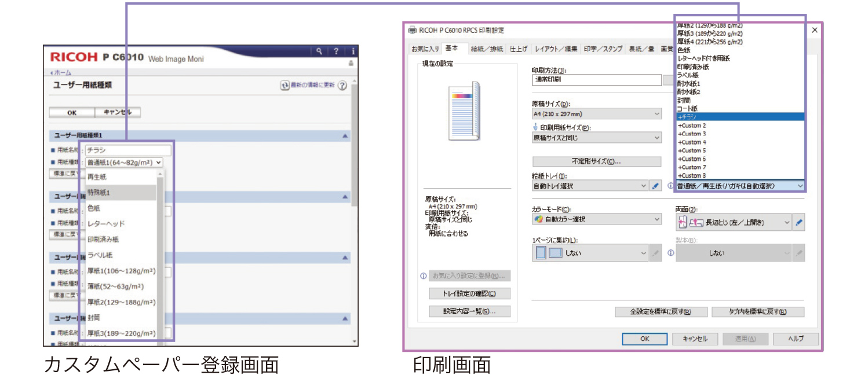Collapse the ユーザー用紙種類1 section triangle
Image resolution: width=868 pixels, height=375 pixels.
pos(345,135)
